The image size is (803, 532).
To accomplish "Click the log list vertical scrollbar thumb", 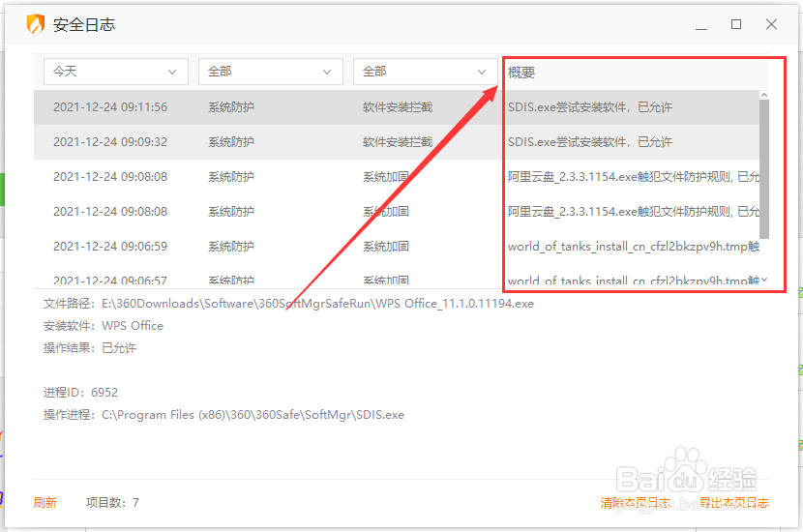I will click(x=764, y=169).
